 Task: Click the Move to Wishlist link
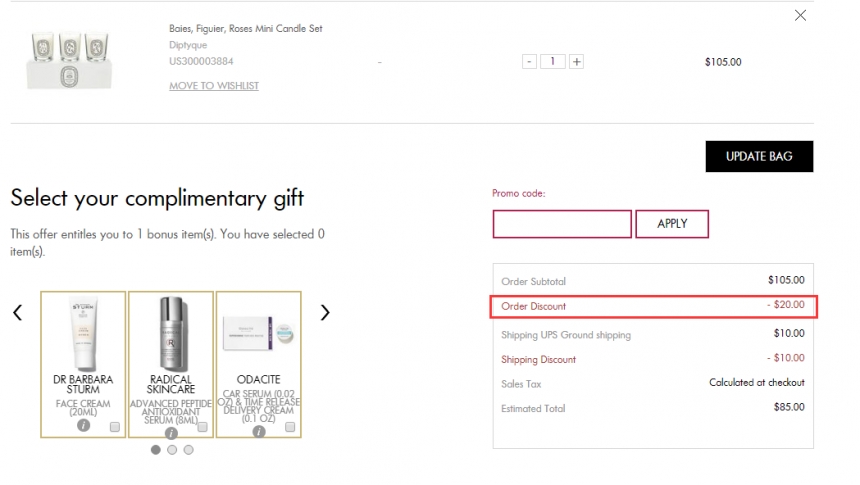[x=214, y=86]
